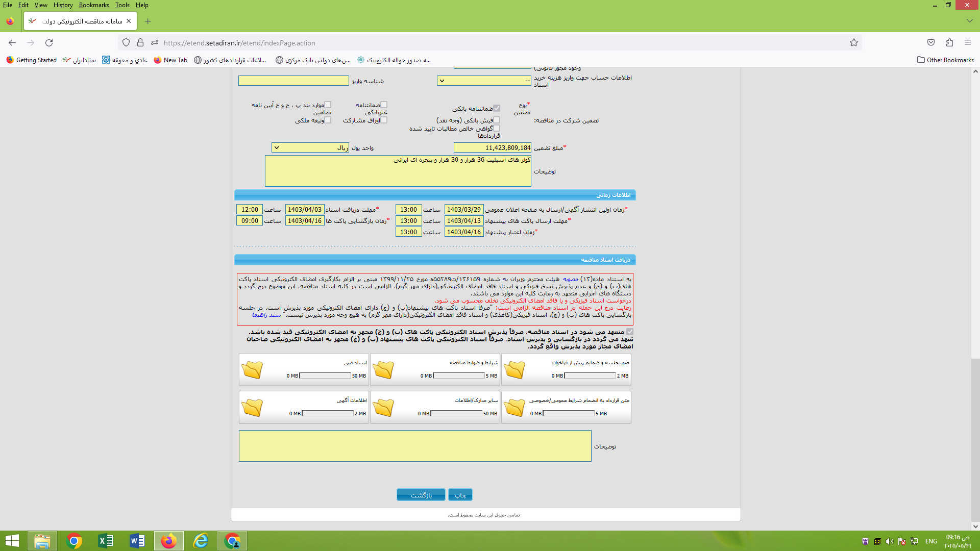Open Getting Started bookmark

tap(32, 60)
